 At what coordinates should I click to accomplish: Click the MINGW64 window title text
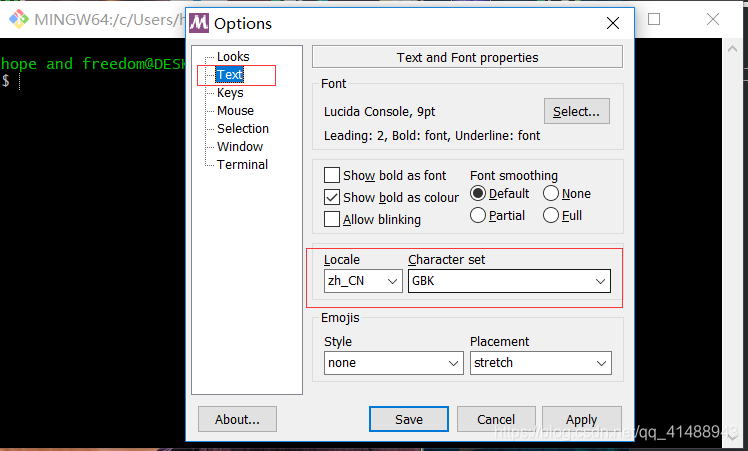coord(110,20)
